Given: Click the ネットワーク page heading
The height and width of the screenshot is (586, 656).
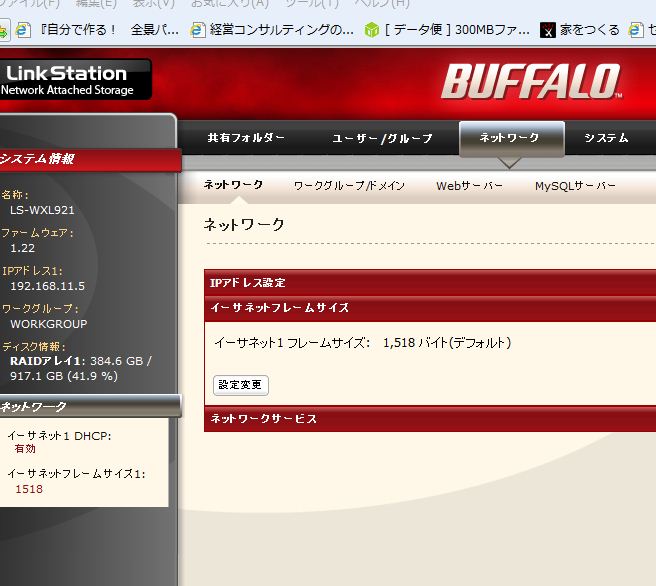Looking at the screenshot, I should click(x=244, y=225).
